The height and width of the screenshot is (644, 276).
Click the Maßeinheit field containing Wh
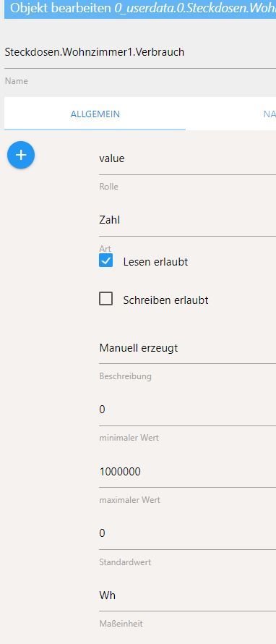[187, 596]
